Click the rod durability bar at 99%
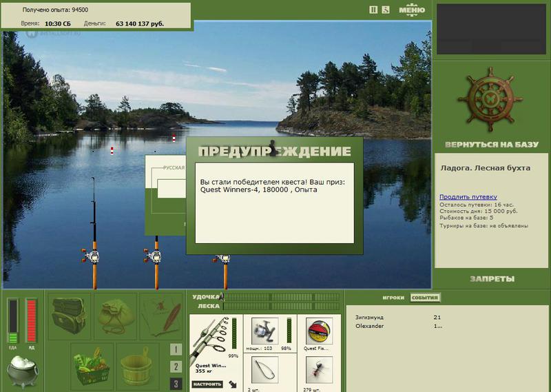The height and width of the screenshot is (392, 551). pos(234,334)
